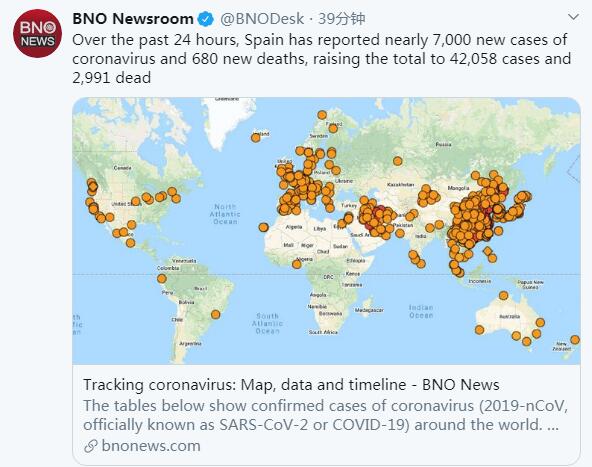Image resolution: width=592 pixels, height=467 pixels.
Task: Click the orange marker over Iceland
Action: [x=256, y=138]
